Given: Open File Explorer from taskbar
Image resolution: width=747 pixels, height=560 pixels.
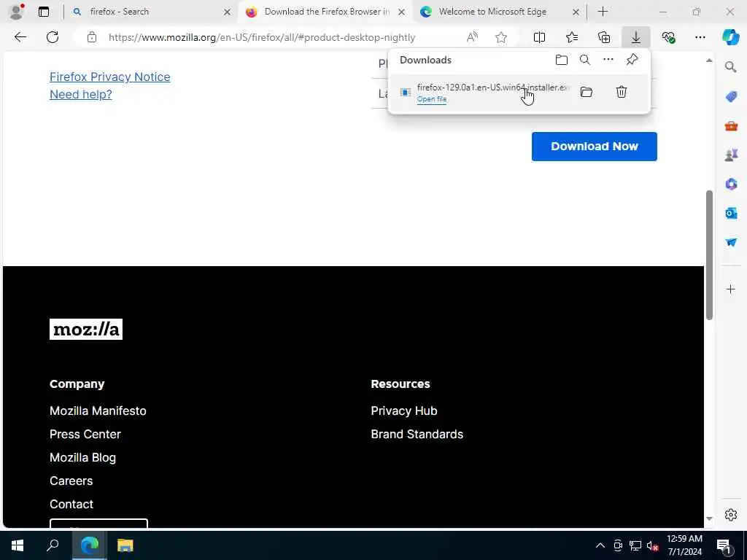Looking at the screenshot, I should pos(125,545).
